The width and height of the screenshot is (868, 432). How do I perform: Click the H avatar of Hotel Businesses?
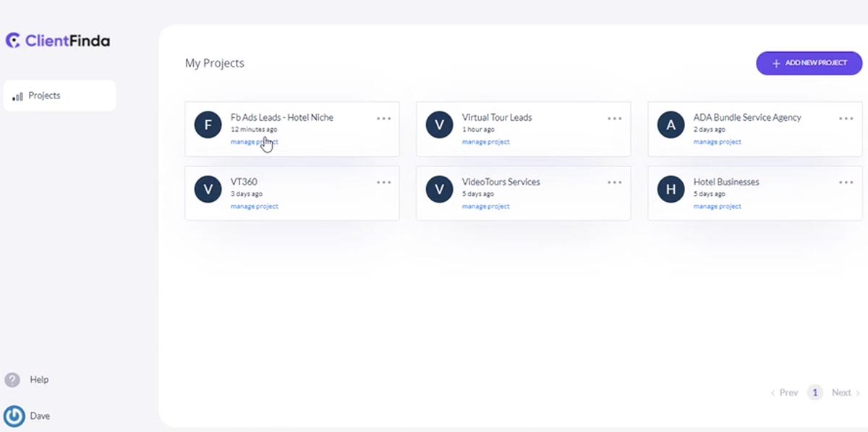[x=671, y=190]
